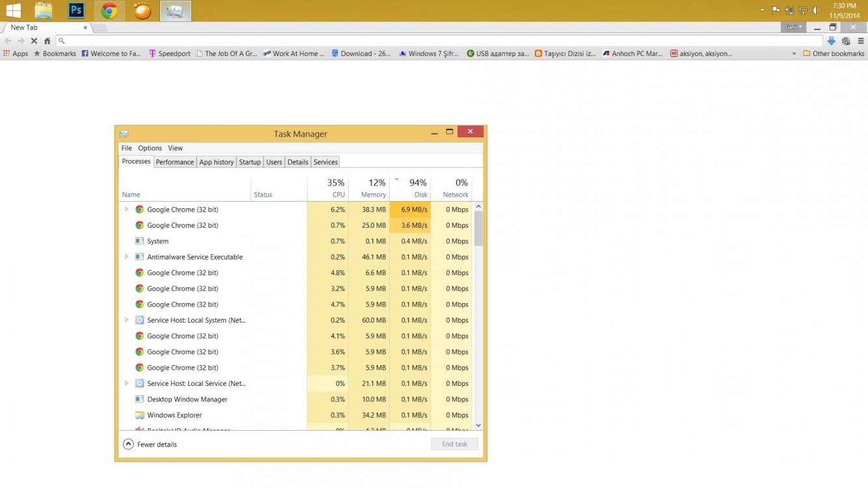This screenshot has width=868, height=488.
Task: Open the 'Taşıyıcı Dizisi iz...' bookmark
Action: tap(565, 53)
